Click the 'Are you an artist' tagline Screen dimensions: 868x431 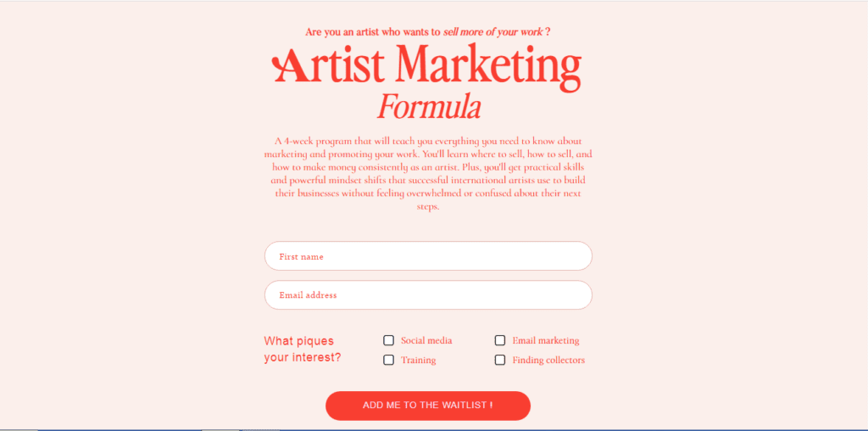(427, 31)
